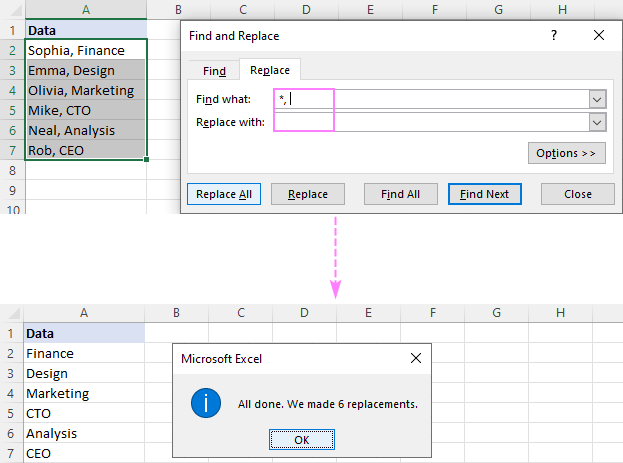Click the blue information icon in message box

pos(205,404)
